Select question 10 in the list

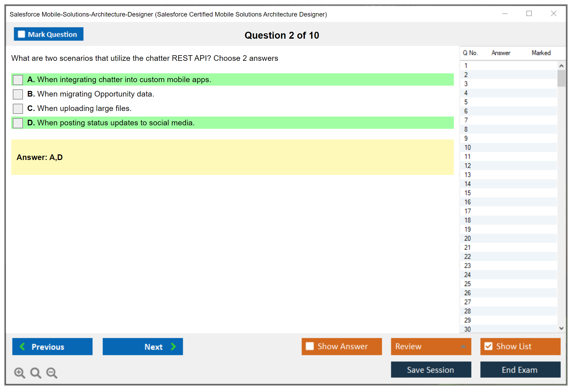click(467, 147)
